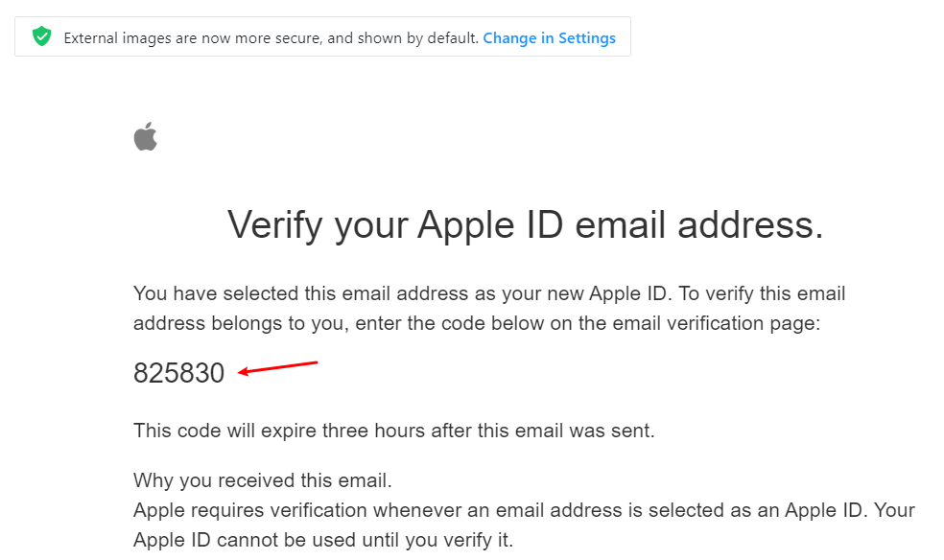
Task: Click the line starting address belongs to you
Action: 477,323
